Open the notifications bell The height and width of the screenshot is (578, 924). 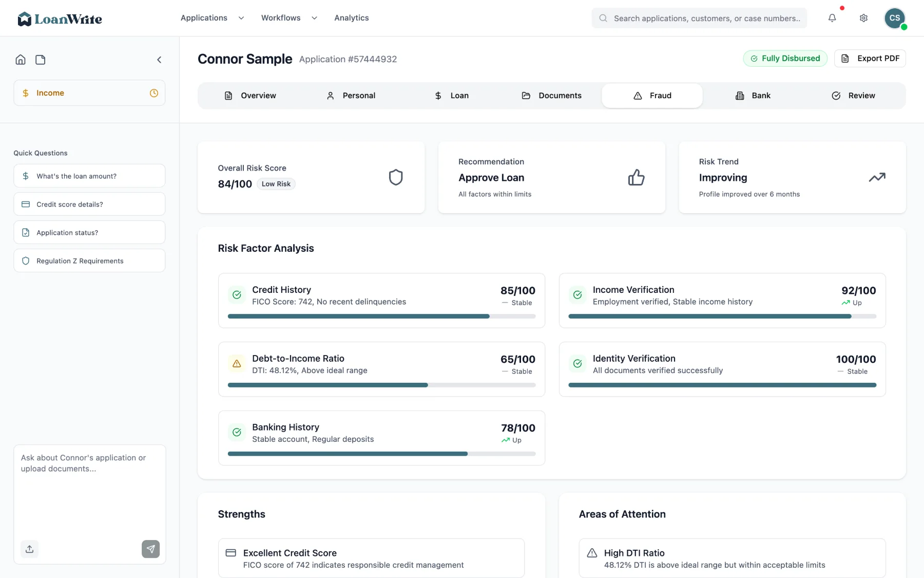coord(832,18)
